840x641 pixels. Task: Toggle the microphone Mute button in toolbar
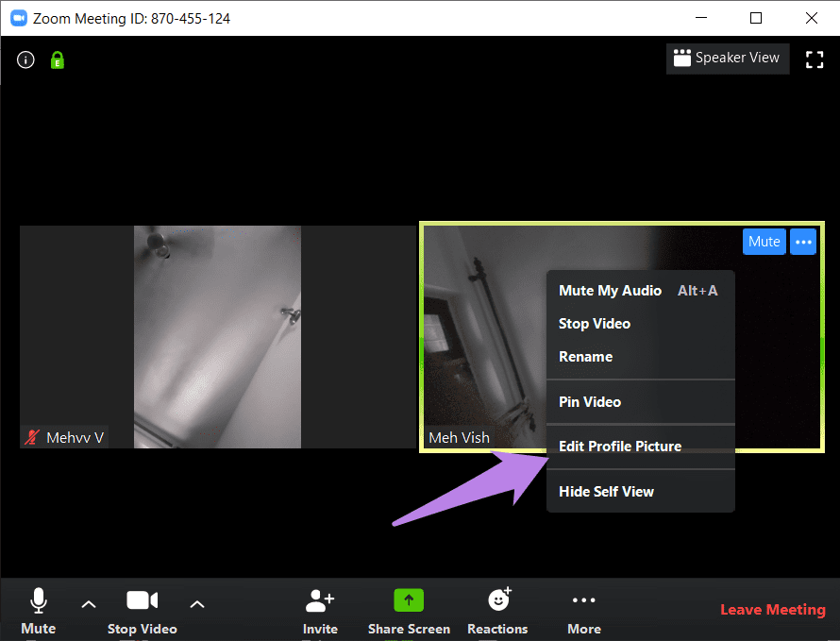pos(39,610)
